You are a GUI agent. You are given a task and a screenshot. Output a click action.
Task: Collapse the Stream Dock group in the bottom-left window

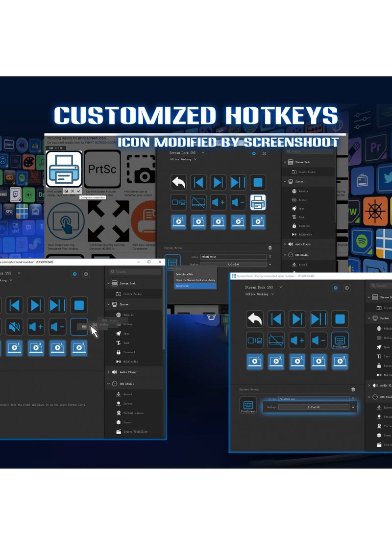[x=108, y=283]
